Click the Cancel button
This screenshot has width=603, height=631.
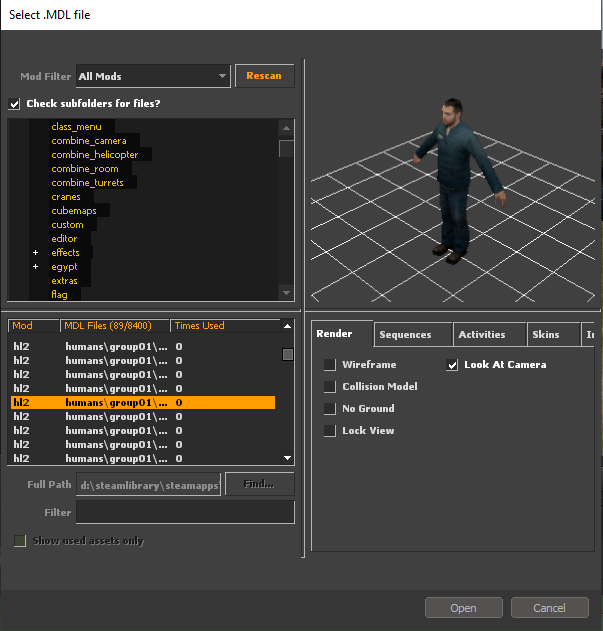pyautogui.click(x=549, y=608)
